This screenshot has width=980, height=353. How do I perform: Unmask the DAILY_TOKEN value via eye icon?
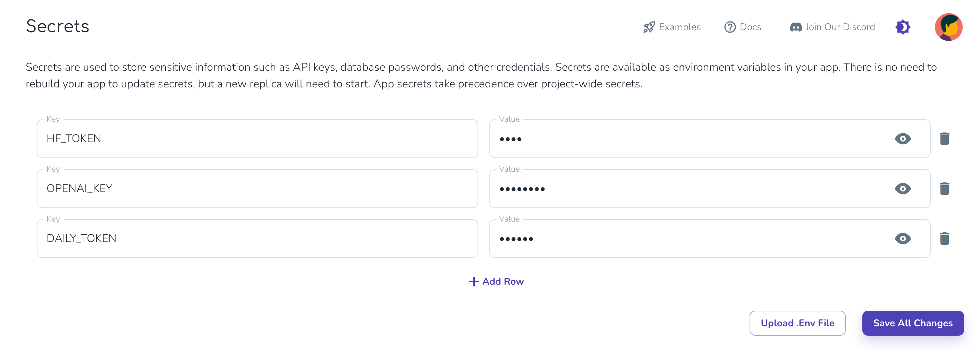[903, 239]
